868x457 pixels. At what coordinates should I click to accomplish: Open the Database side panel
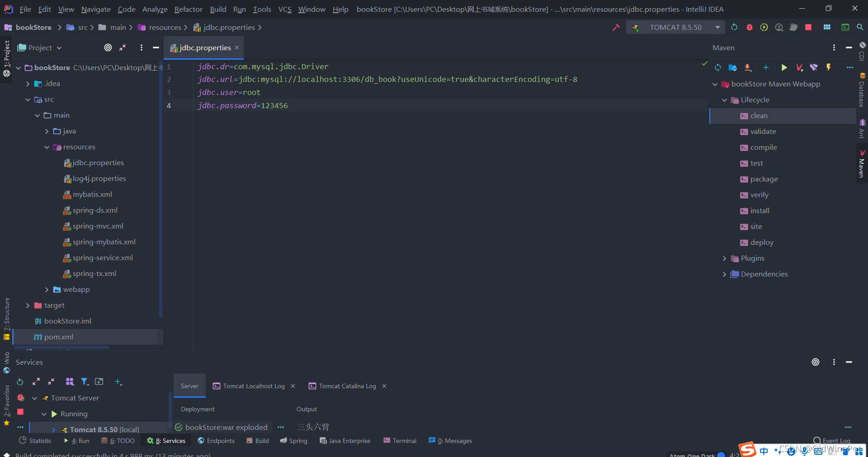[x=862, y=90]
